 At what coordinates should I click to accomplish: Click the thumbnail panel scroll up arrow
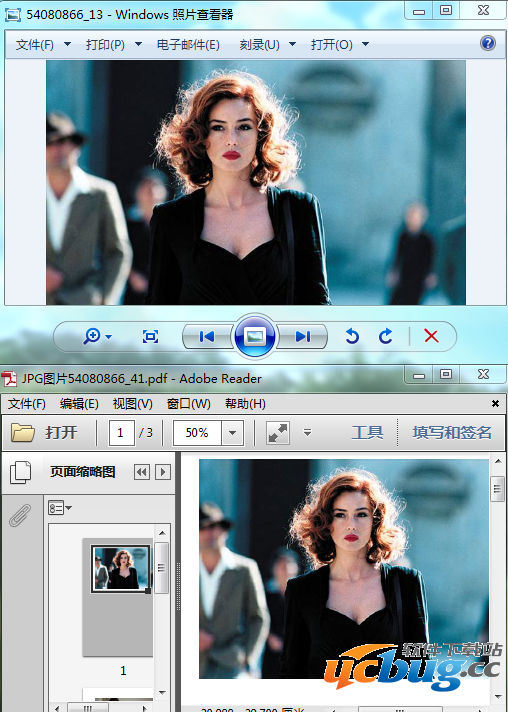click(162, 533)
